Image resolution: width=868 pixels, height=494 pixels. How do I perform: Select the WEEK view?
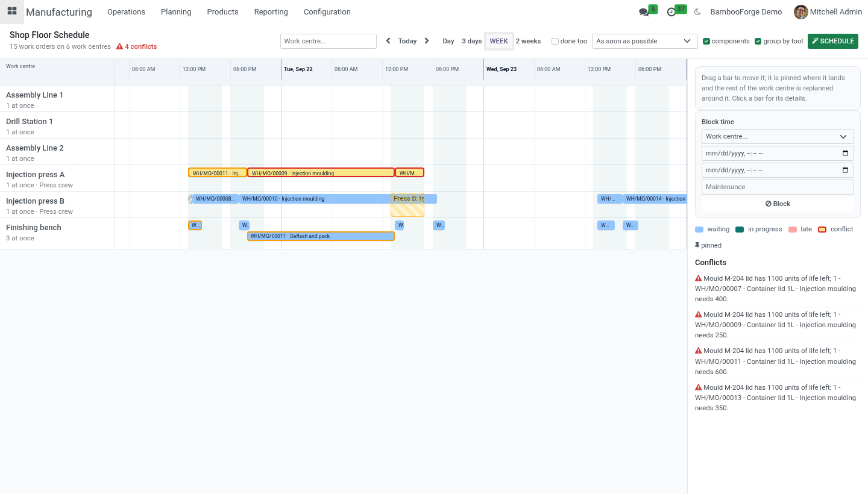tap(499, 41)
